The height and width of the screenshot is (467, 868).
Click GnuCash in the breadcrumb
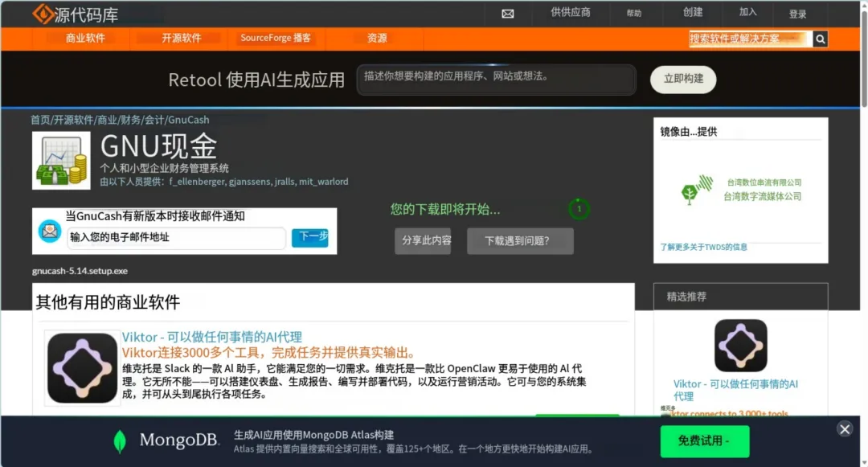(189, 120)
